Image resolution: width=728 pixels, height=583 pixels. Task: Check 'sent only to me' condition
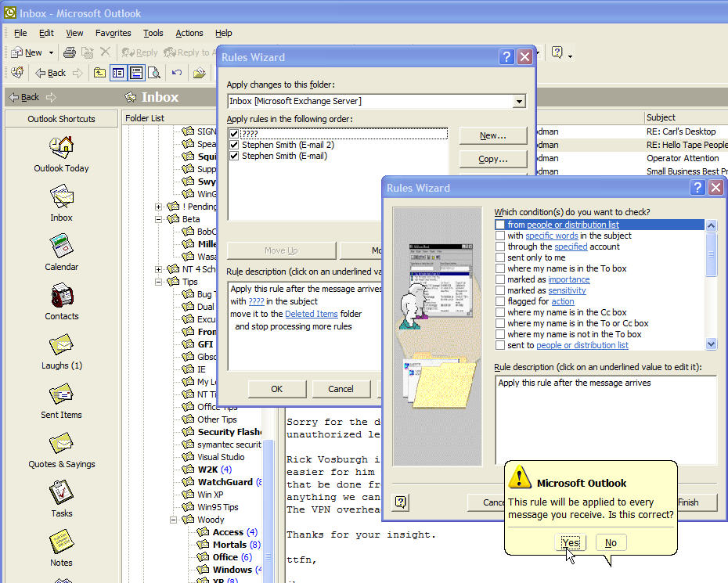click(x=499, y=257)
